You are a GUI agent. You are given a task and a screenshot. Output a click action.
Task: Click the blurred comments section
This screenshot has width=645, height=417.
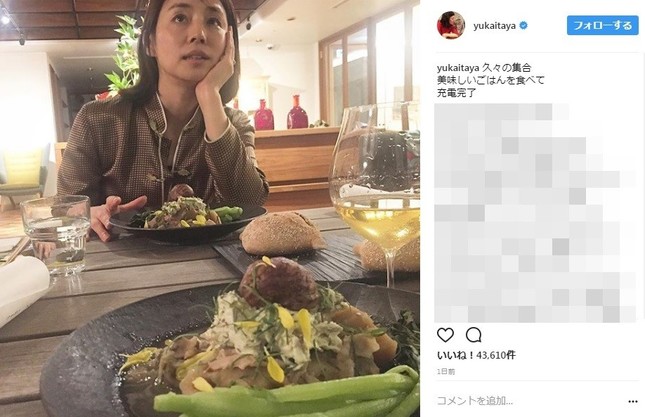pyautogui.click(x=535, y=213)
